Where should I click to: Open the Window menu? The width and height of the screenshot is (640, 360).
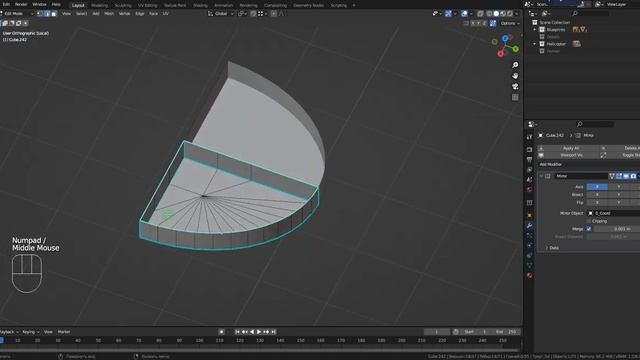point(39,4)
